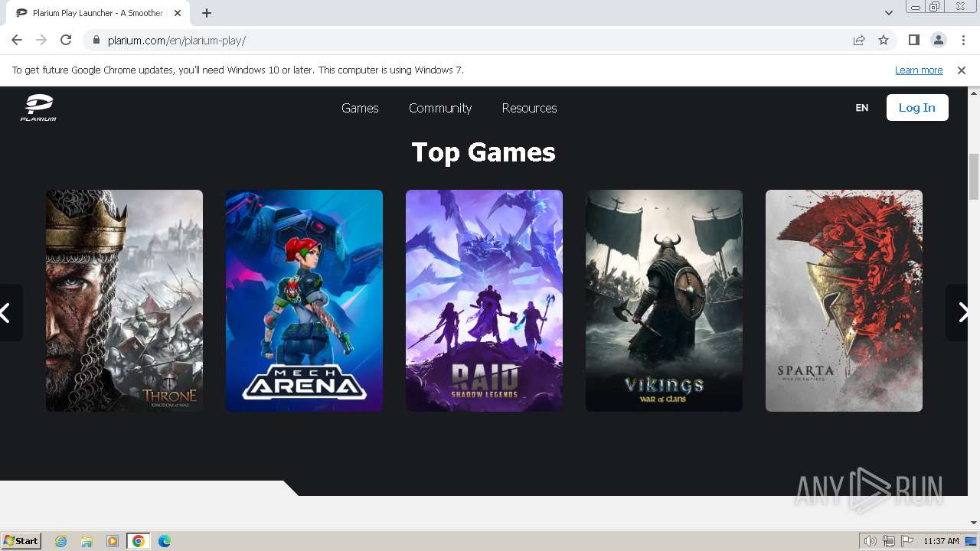Close the Plarium Play Launcher tab
The width and height of the screenshot is (980, 551).
pyautogui.click(x=178, y=13)
